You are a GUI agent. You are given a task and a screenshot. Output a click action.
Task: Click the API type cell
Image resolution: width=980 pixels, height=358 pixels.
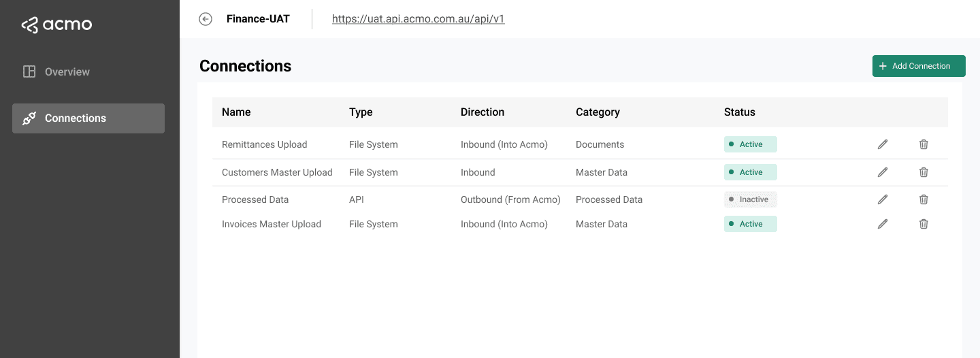point(357,199)
